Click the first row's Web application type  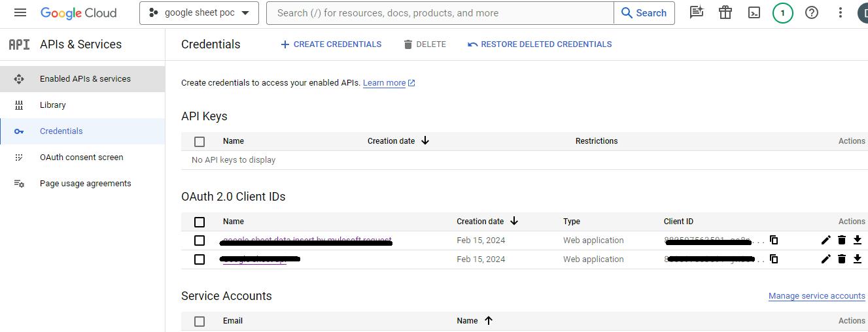click(593, 241)
